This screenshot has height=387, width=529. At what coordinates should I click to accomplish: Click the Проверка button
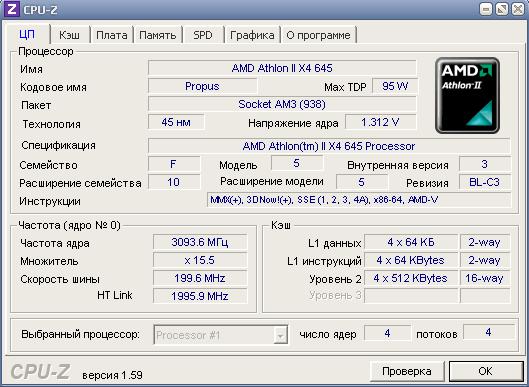coord(407,371)
